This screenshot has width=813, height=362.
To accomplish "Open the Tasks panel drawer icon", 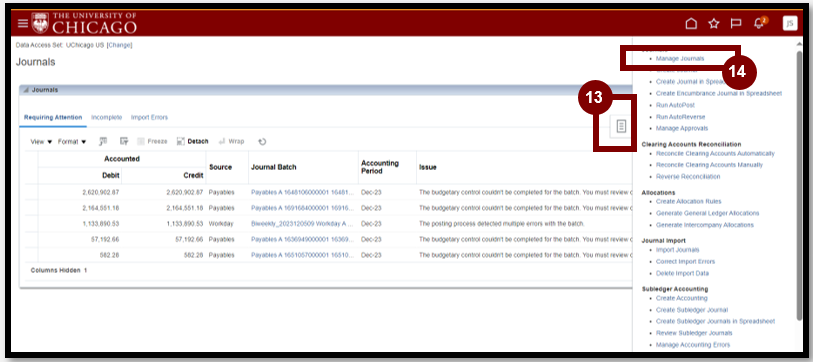I will pyautogui.click(x=621, y=126).
